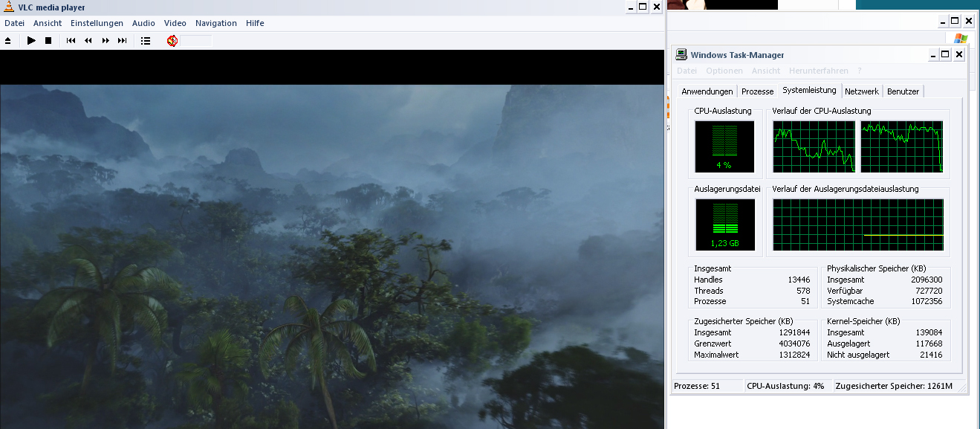The image size is (980, 429).
Task: Click the 'VLC media player' title text
Action: (51, 7)
